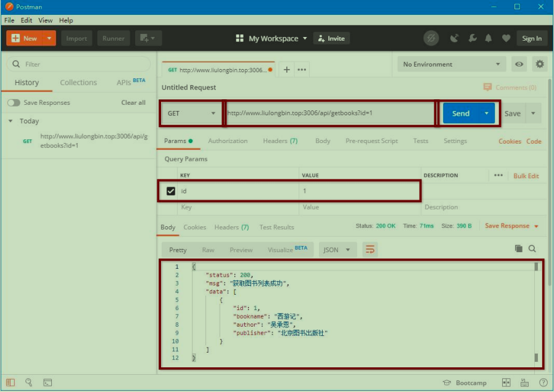Open the Help menu
Image resolution: width=554 pixels, height=392 pixels.
(x=66, y=20)
